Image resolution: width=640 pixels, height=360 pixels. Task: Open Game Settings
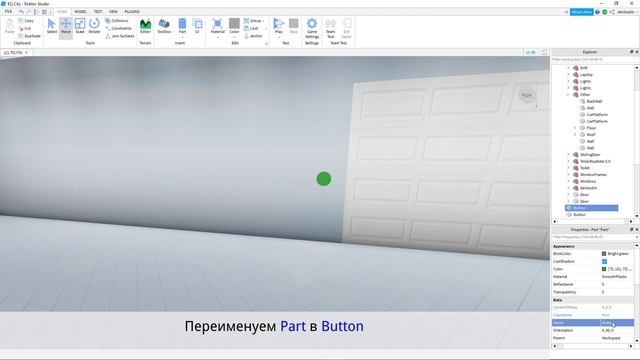pos(312,28)
